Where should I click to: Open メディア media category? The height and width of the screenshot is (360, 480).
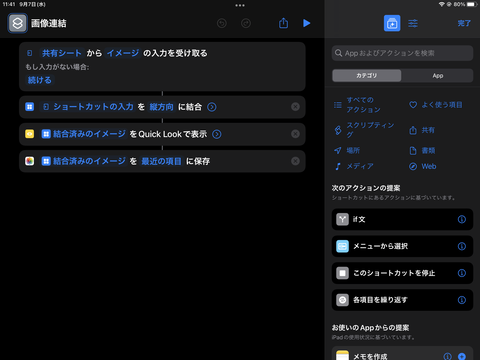354,166
